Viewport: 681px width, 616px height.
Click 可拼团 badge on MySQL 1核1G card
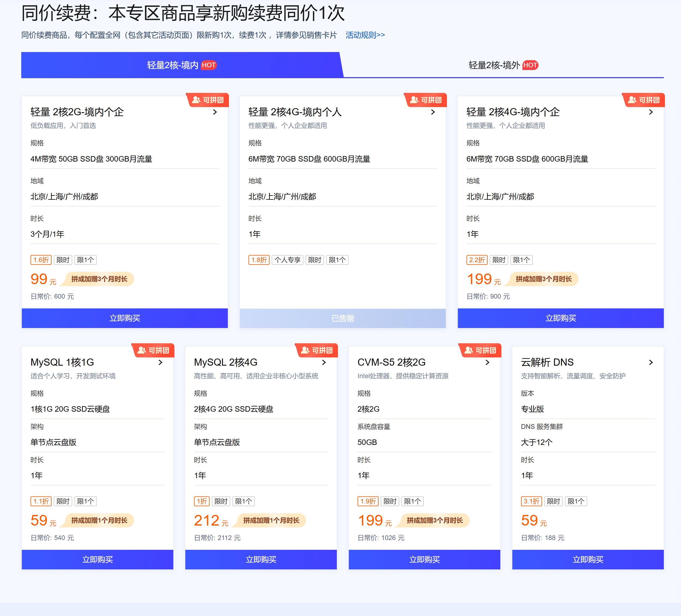tap(154, 350)
